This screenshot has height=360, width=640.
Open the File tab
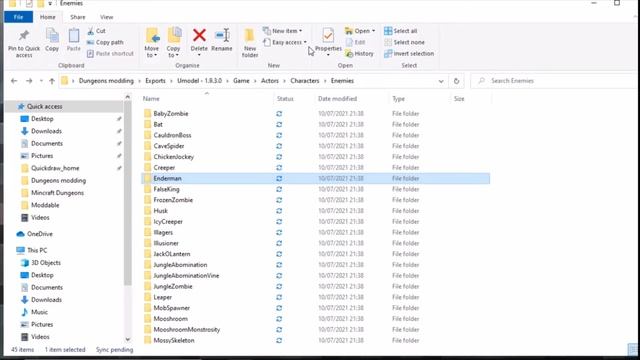[18, 17]
